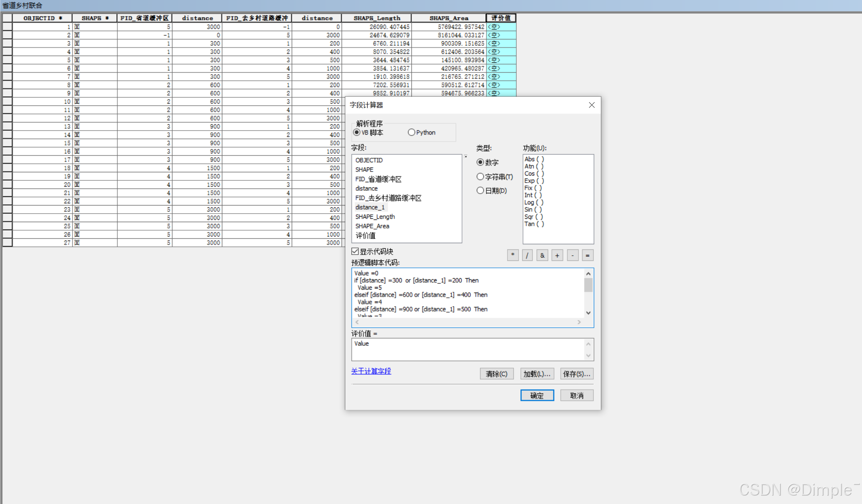Screen dimensions: 862x504
Task: Pick the Abs ( ) function
Action: click(x=534, y=159)
